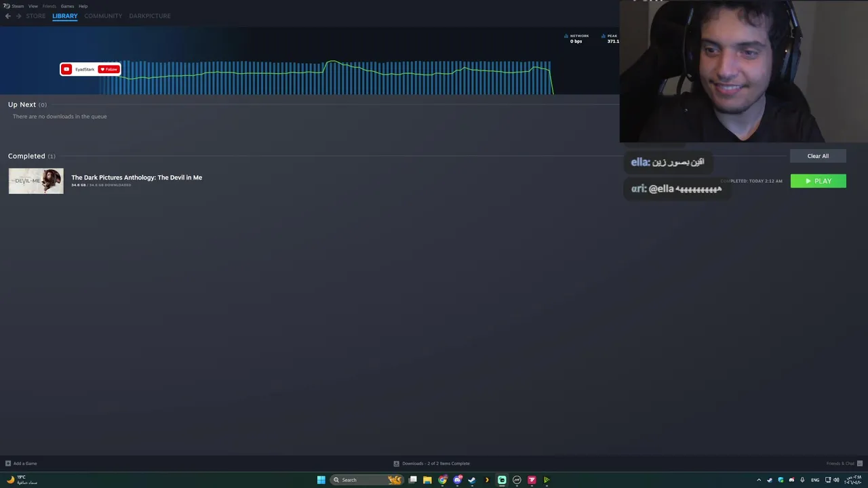The height and width of the screenshot is (488, 868).
Task: Open the round black app on taskbar
Action: tap(517, 480)
